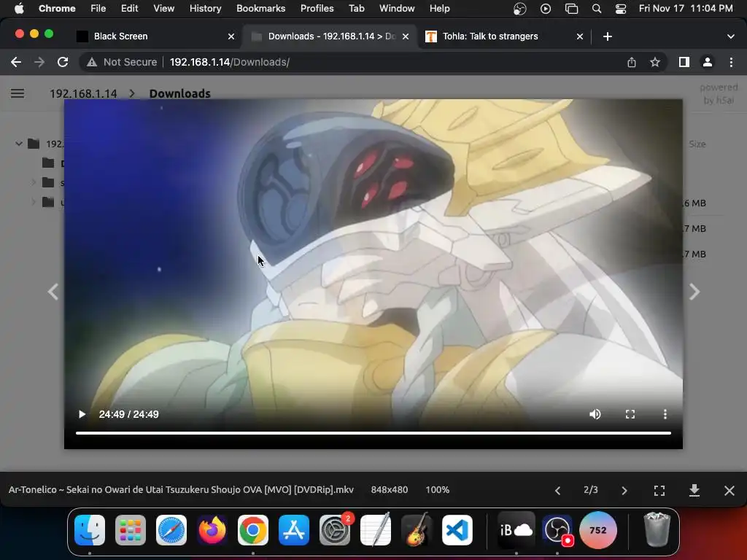Bookmark this page with star

point(655,62)
